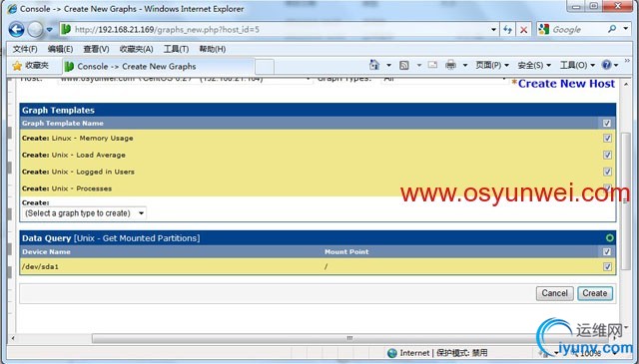Open a new blank tab
The image size is (639, 364).
[x=264, y=67]
